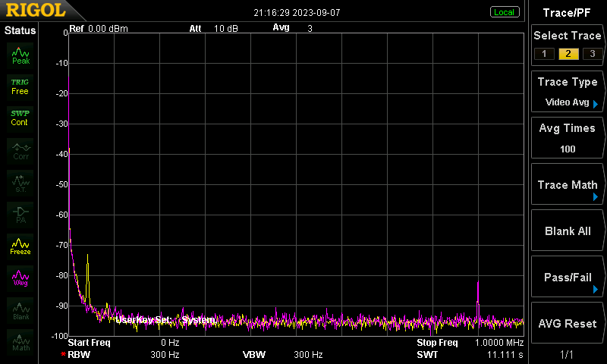Viewport: 607px width, 364px height.
Task: Click the Blank trace status icon
Action: coord(20,310)
